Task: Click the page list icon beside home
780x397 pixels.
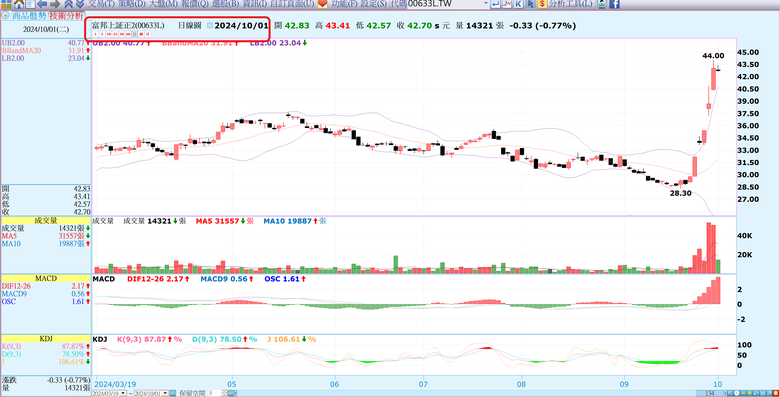Action: pos(30,4)
